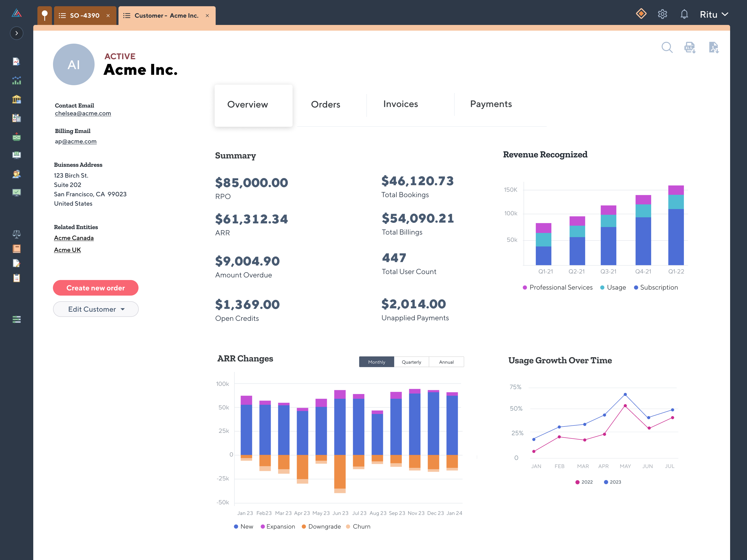Click the $46,120.73 Total Bookings value
The image size is (747, 560).
[x=418, y=181]
